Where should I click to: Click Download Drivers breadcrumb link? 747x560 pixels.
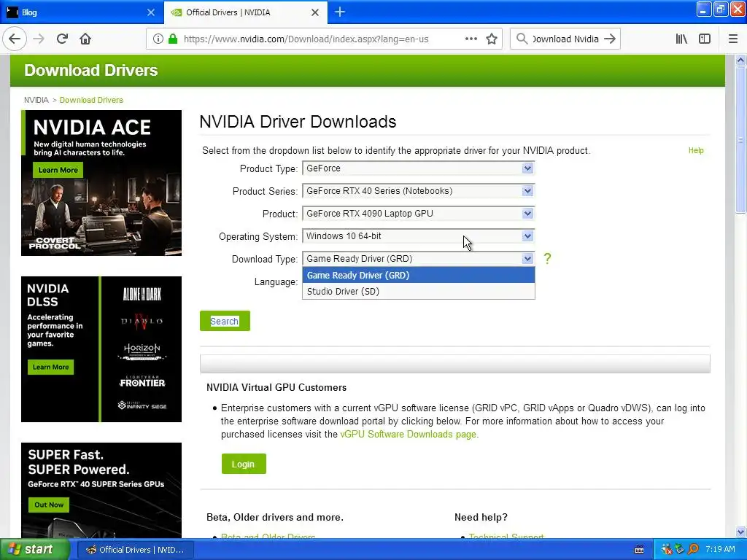[x=91, y=100]
